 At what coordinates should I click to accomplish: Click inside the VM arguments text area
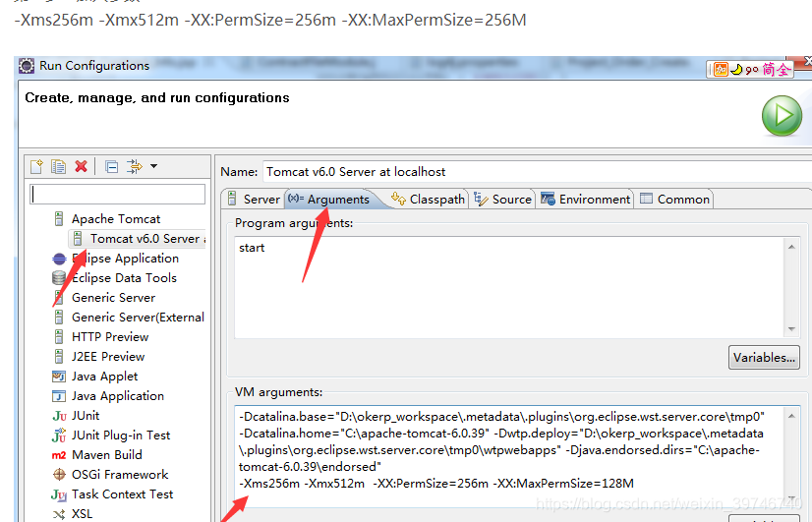pyautogui.click(x=509, y=456)
